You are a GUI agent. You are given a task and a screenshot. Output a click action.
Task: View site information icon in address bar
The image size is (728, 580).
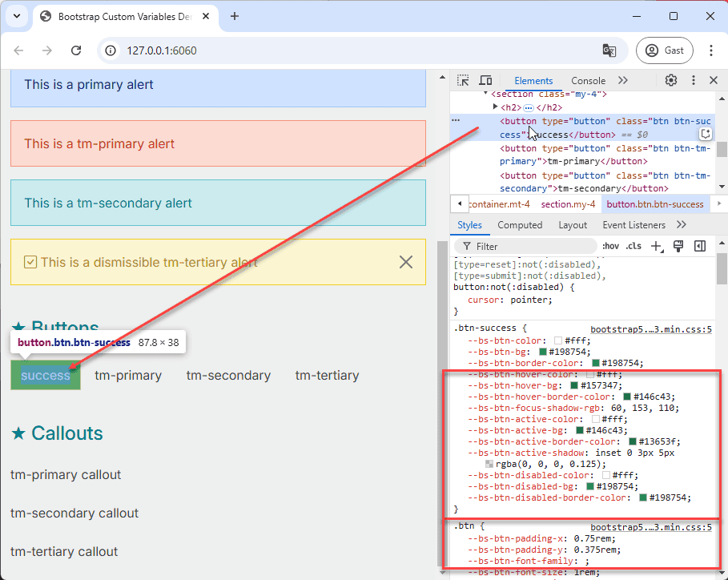[x=111, y=50]
